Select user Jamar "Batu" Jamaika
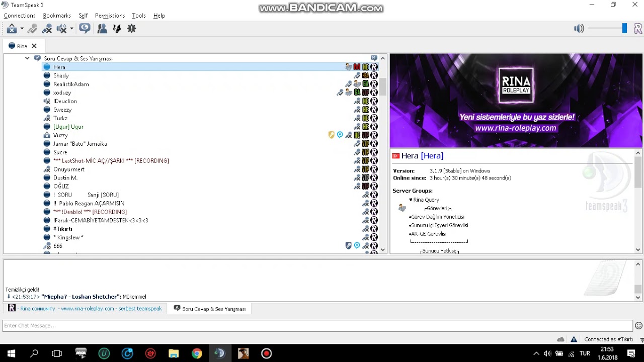644x362 pixels. [x=80, y=144]
